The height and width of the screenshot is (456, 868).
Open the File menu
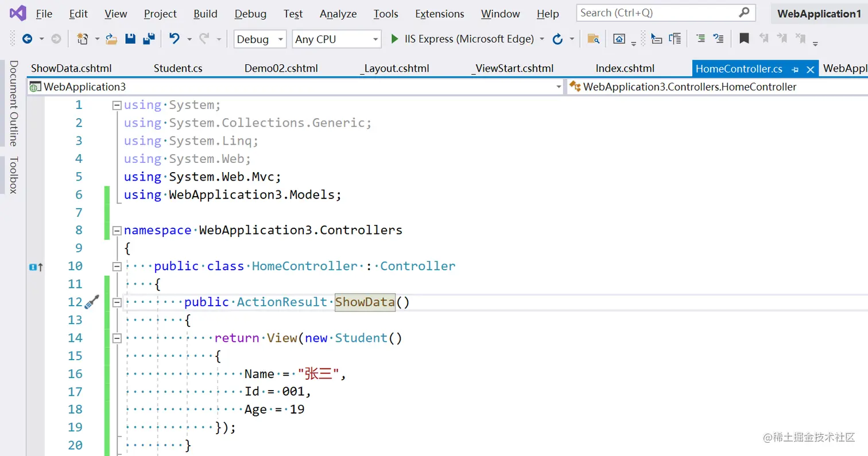pyautogui.click(x=44, y=14)
